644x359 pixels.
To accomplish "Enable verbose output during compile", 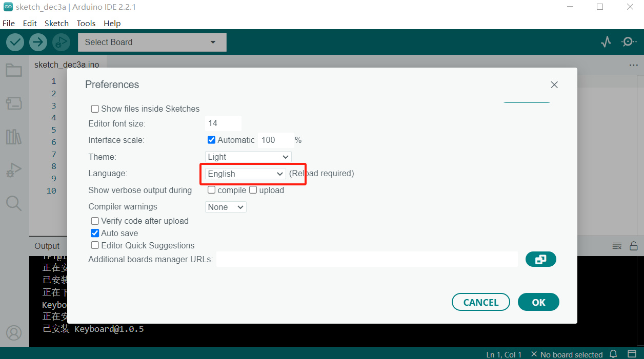I will [211, 190].
